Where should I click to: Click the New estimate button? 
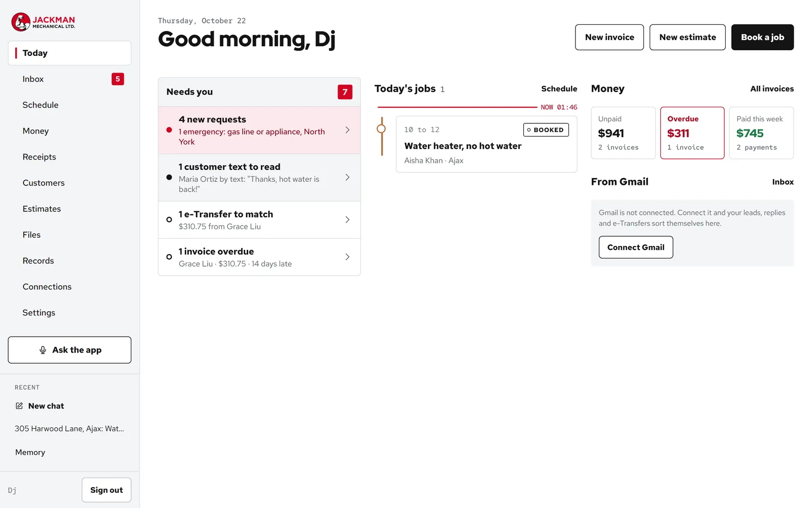tap(688, 37)
